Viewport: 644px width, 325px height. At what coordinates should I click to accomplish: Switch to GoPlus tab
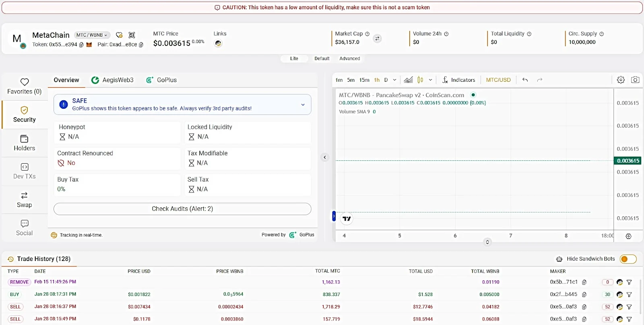pos(161,80)
